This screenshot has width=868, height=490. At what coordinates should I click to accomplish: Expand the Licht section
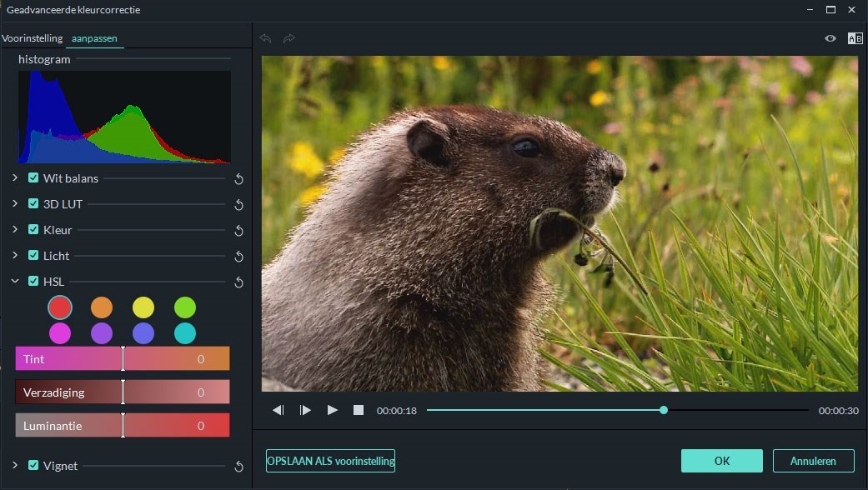click(15, 256)
